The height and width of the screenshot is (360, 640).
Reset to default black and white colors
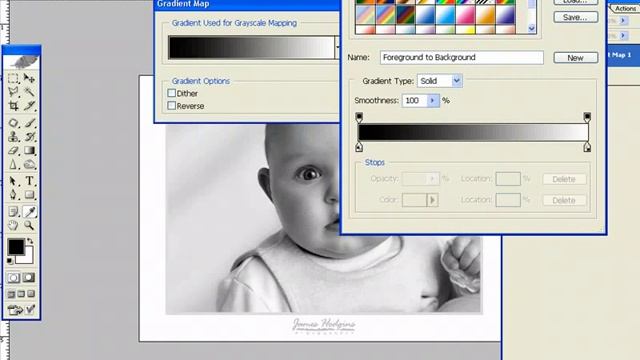pyautogui.click(x=10, y=261)
